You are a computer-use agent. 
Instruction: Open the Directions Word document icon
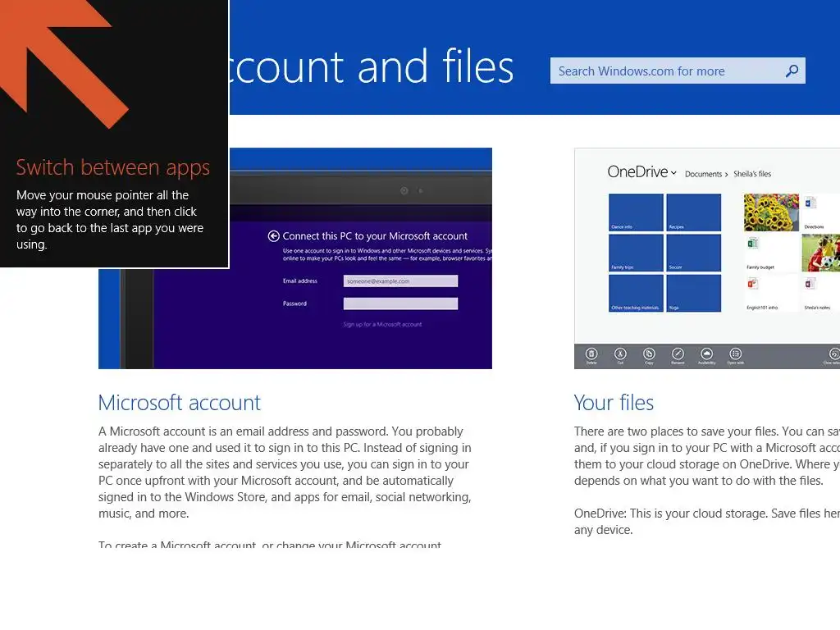(810, 203)
